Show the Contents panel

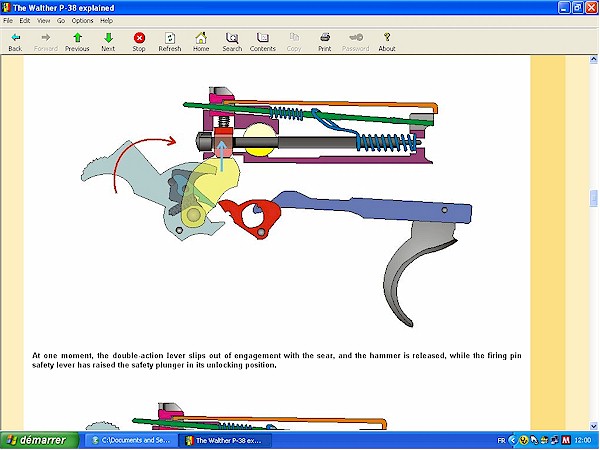click(x=262, y=42)
